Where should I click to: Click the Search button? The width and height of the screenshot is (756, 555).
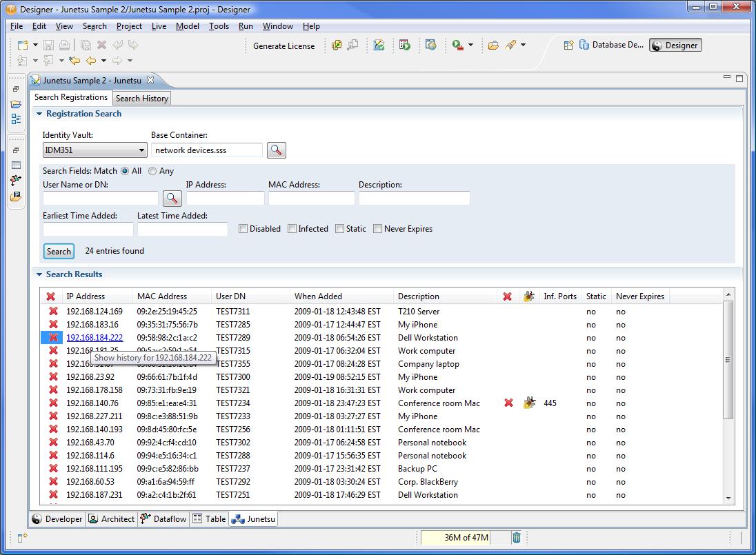click(59, 252)
